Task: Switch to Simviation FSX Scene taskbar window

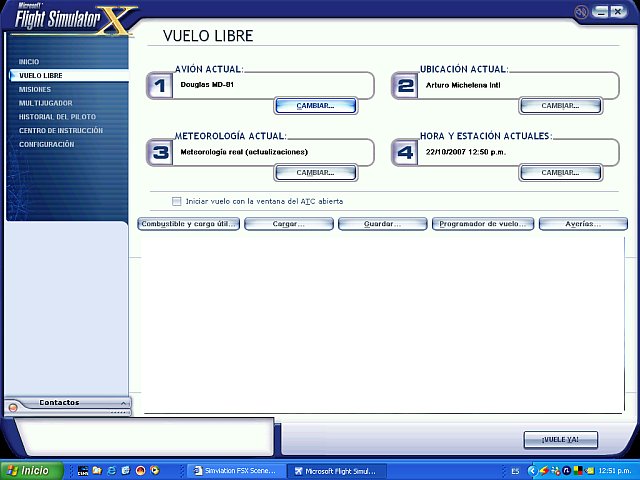Action: [236, 471]
